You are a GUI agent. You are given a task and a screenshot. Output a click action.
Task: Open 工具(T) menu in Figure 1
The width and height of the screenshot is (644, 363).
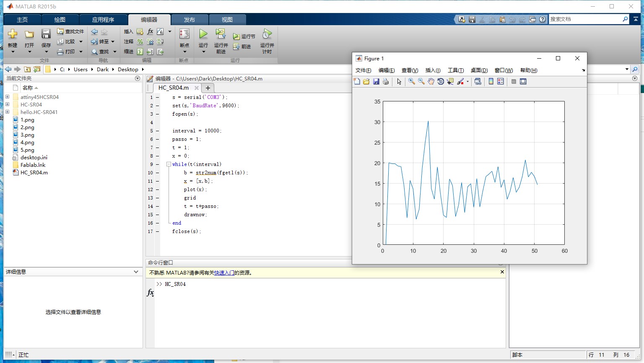(456, 70)
